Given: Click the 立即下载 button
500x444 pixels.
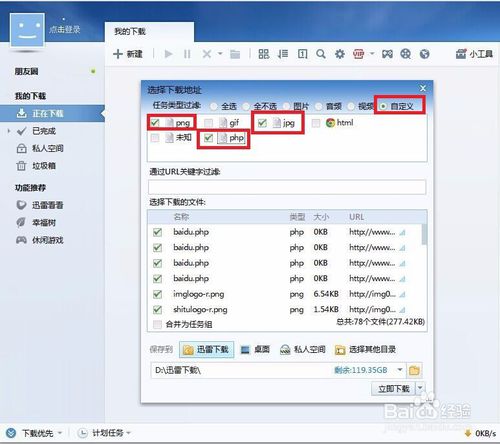Looking at the screenshot, I should point(394,388).
